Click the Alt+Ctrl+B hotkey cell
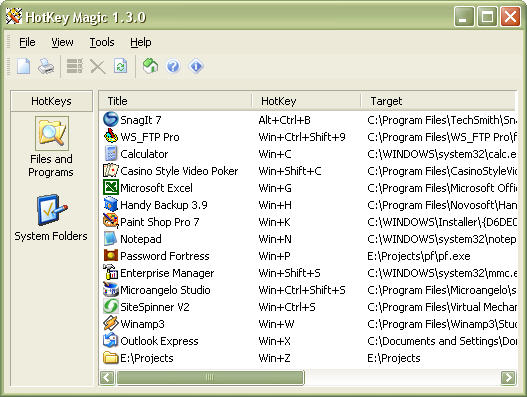This screenshot has width=527, height=397. coord(284,120)
